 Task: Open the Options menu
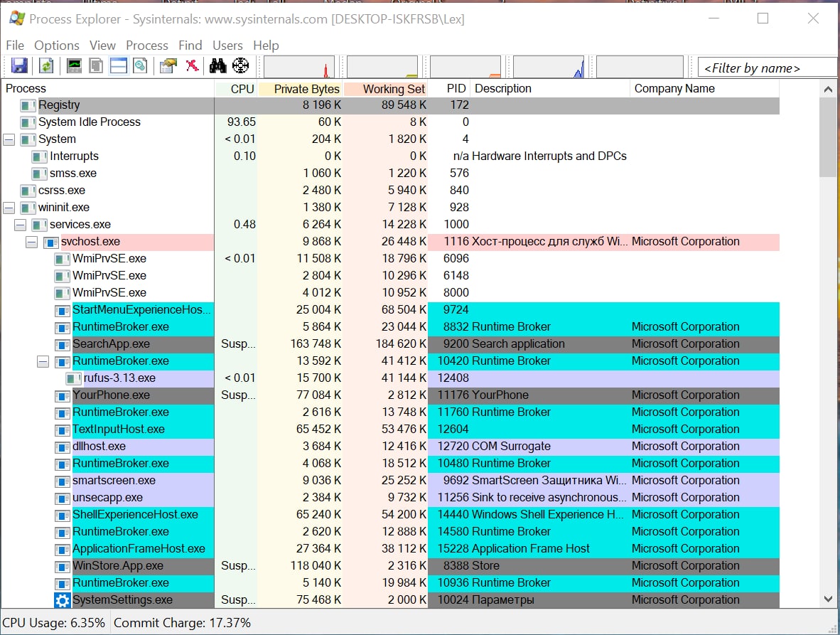(57, 46)
